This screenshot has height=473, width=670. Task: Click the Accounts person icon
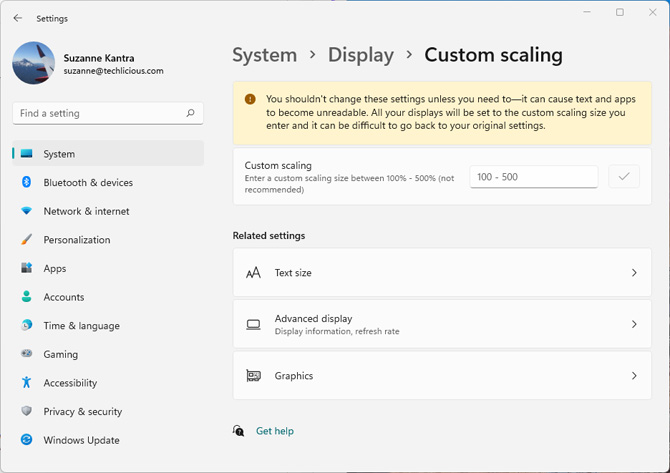pos(26,297)
